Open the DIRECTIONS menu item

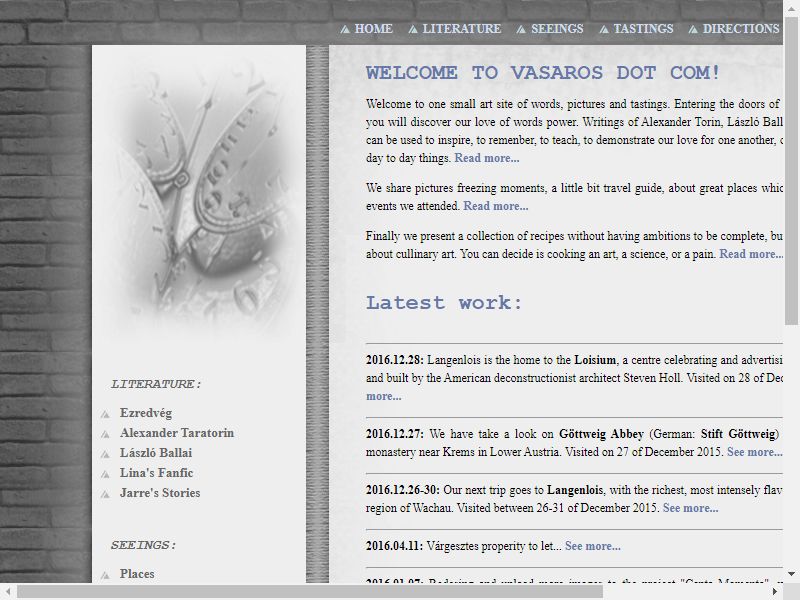741,29
